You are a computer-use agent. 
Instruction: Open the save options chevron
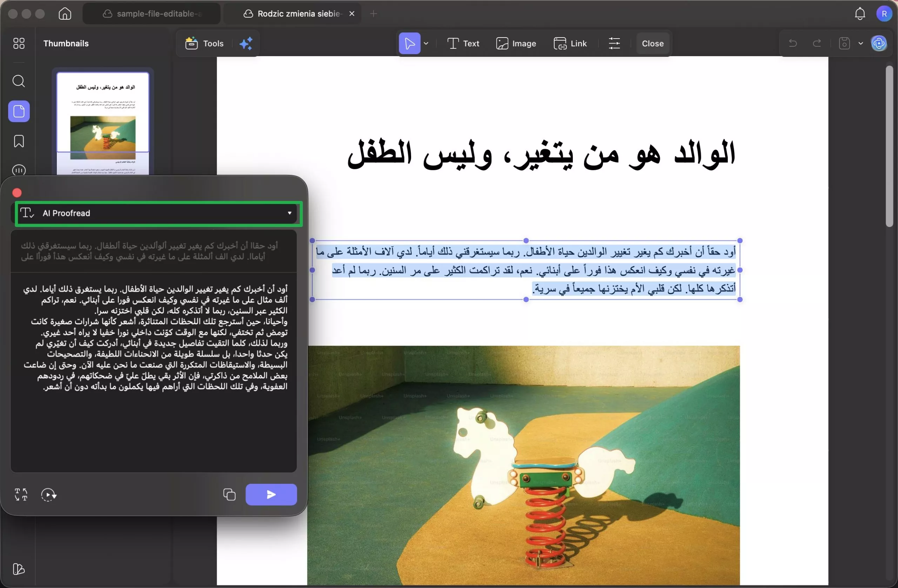(861, 43)
